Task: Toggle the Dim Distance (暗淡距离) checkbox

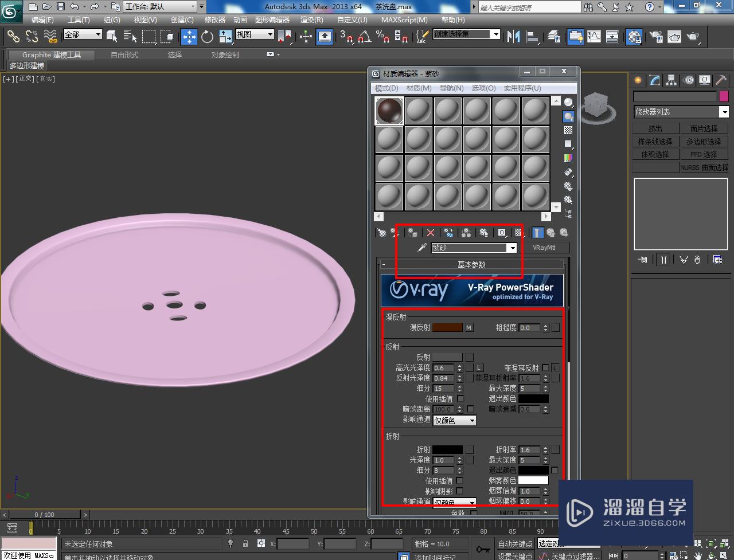Action: pos(470,409)
